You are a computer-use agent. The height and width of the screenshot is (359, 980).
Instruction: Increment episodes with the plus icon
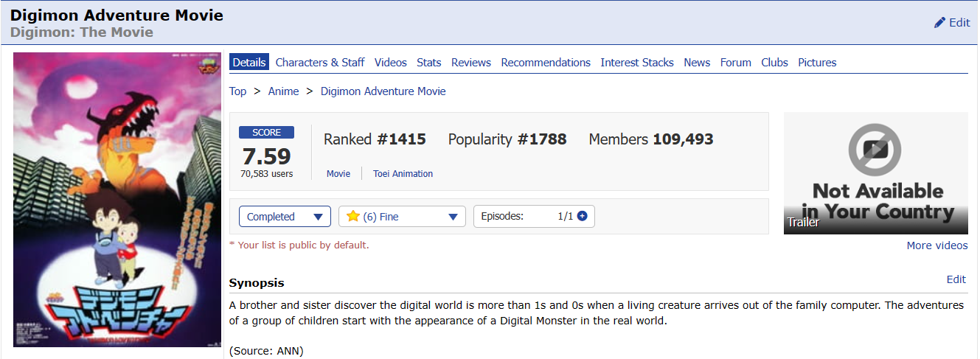coord(582,216)
